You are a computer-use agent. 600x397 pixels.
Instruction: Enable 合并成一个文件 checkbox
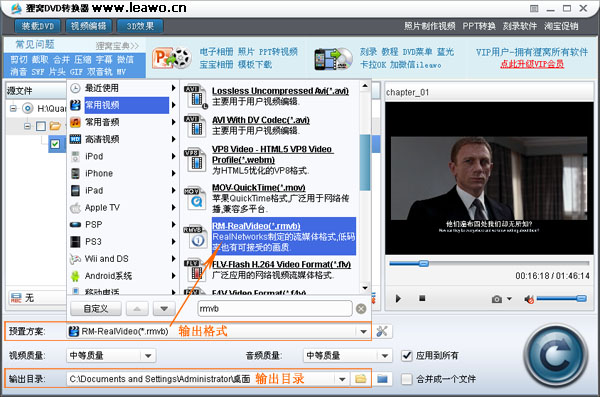point(407,379)
